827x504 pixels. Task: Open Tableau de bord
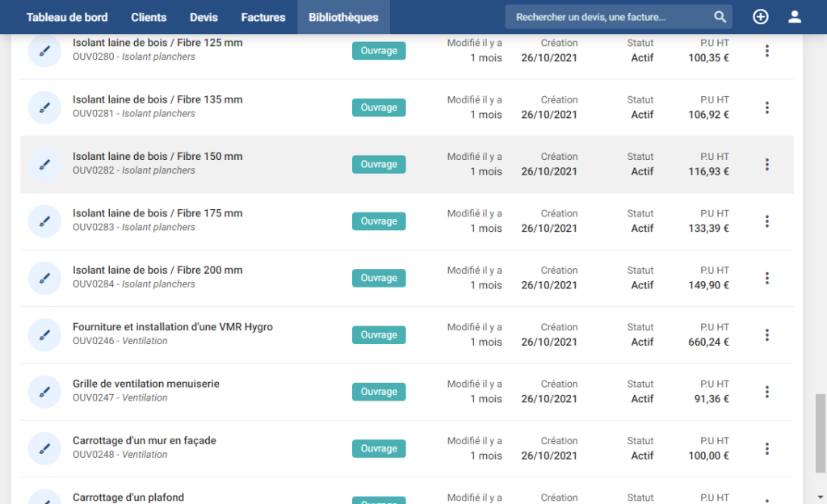coord(66,17)
